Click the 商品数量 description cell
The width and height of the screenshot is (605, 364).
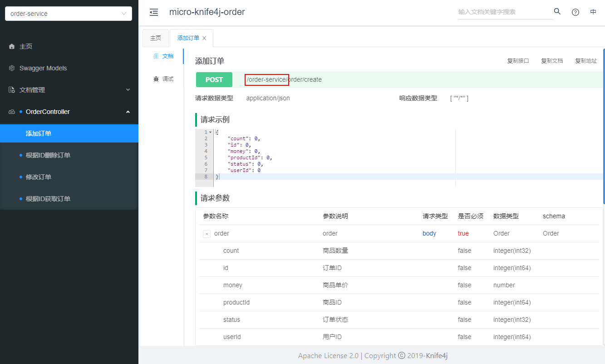click(335, 251)
